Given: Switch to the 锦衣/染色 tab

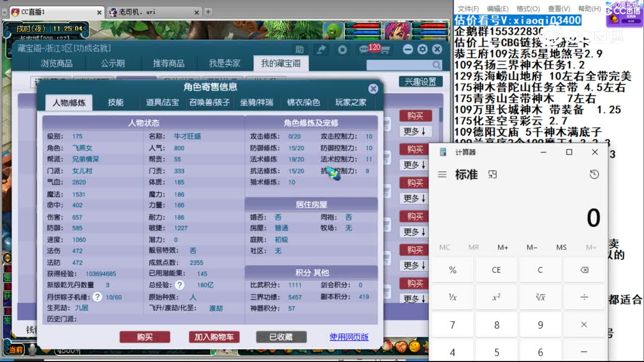Looking at the screenshot, I should [303, 103].
